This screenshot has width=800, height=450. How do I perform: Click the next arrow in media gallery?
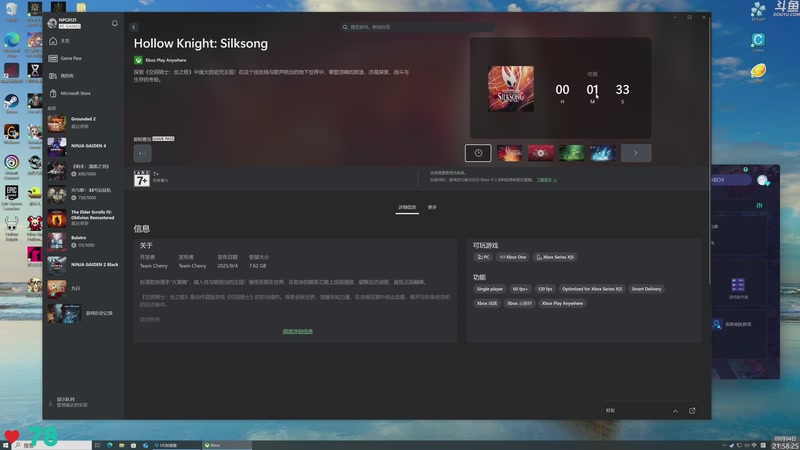(636, 153)
